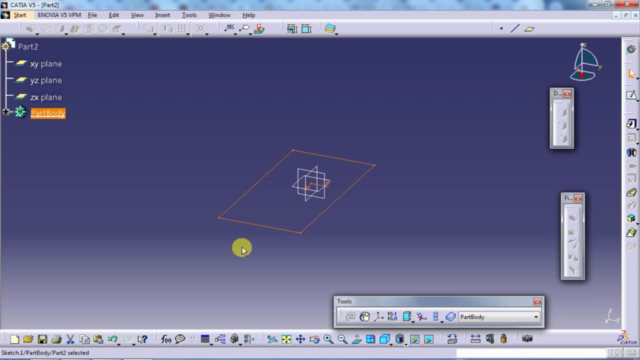Image resolution: width=640 pixels, height=360 pixels.
Task: Select the Line tool in top toolbar
Action: point(515,29)
